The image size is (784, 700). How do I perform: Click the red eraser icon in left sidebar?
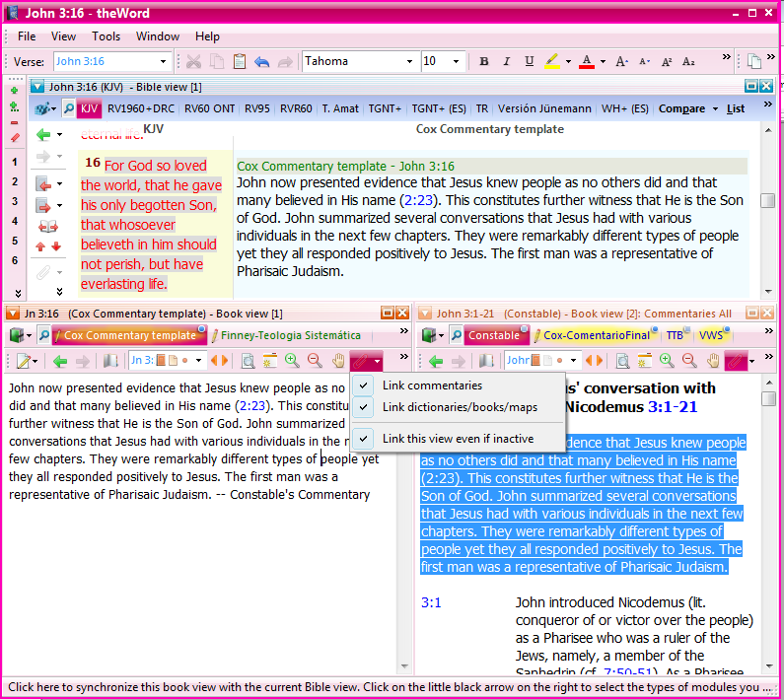click(15, 137)
